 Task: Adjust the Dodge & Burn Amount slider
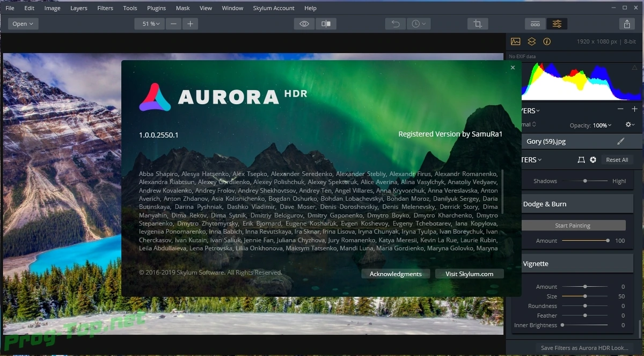click(x=585, y=241)
